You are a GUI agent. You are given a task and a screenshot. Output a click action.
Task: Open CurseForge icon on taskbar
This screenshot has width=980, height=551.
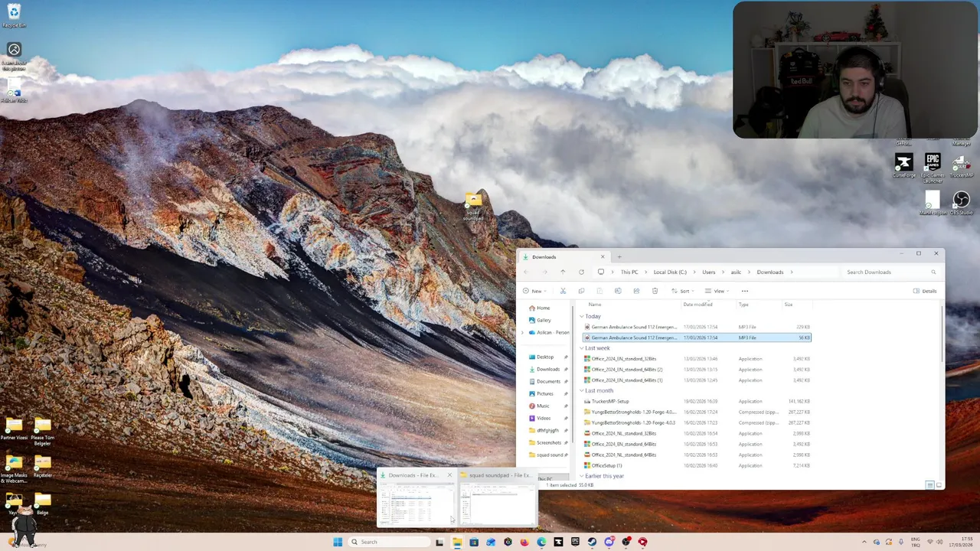click(x=558, y=542)
